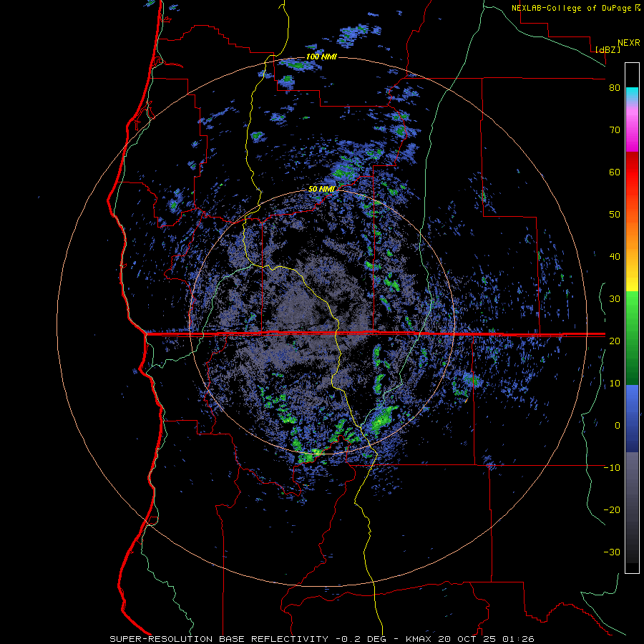Image resolution: width=644 pixels, height=644 pixels.
Task: Select the -20 value on the dBZ scale
Action: tap(612, 510)
